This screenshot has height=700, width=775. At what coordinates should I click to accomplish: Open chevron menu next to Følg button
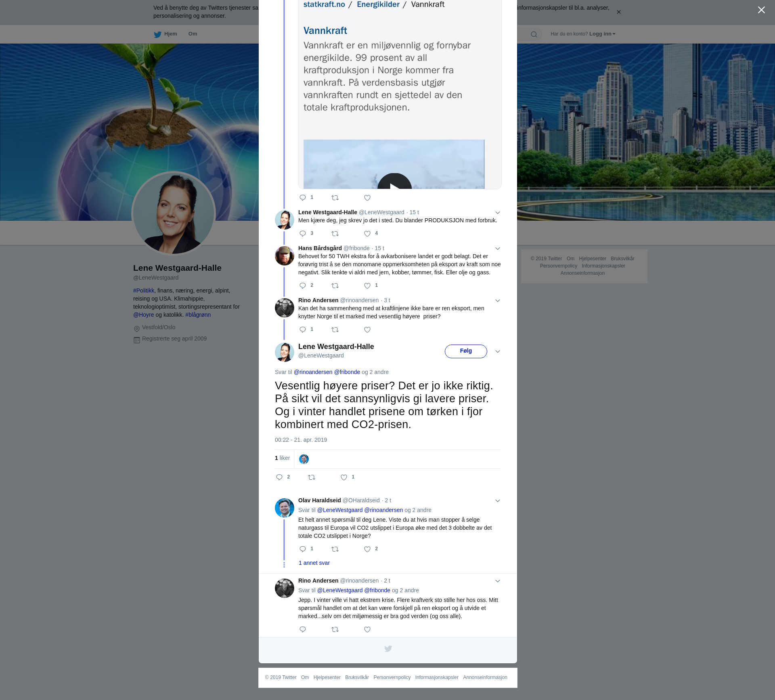tap(498, 351)
